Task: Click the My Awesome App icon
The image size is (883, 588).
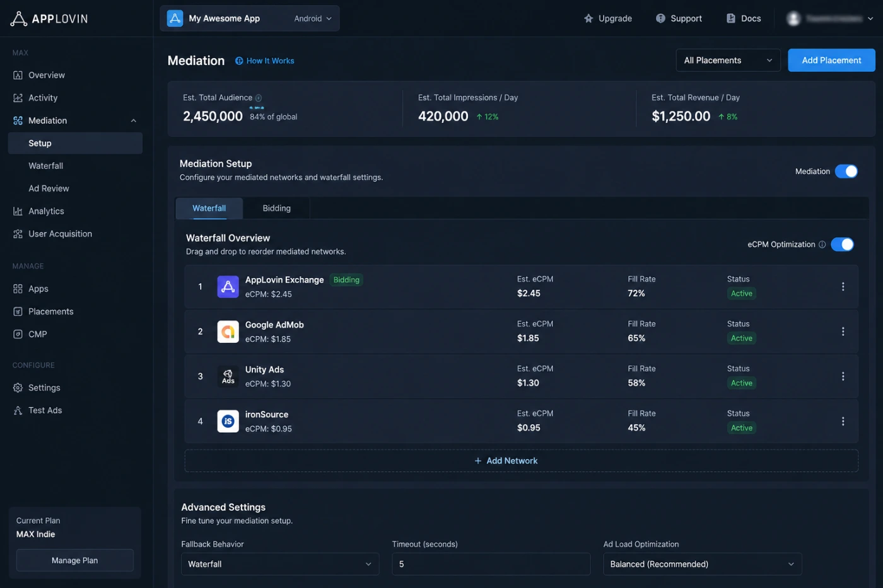Action: tap(175, 18)
